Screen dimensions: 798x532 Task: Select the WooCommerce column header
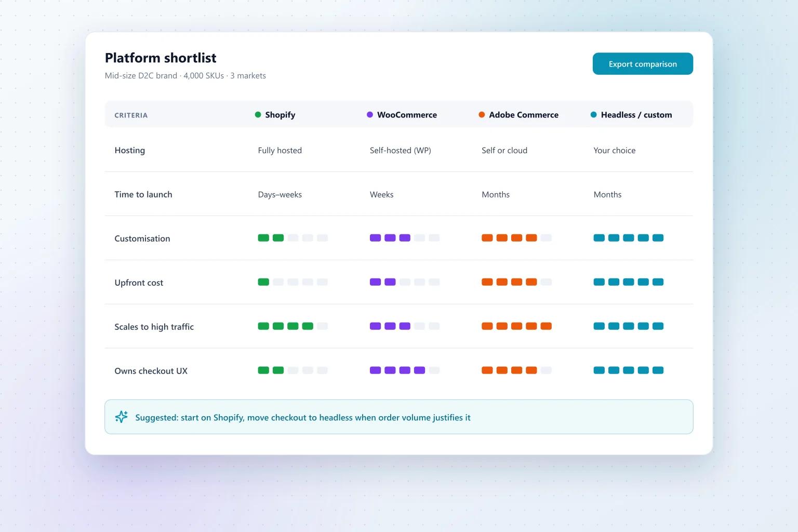tap(402, 115)
